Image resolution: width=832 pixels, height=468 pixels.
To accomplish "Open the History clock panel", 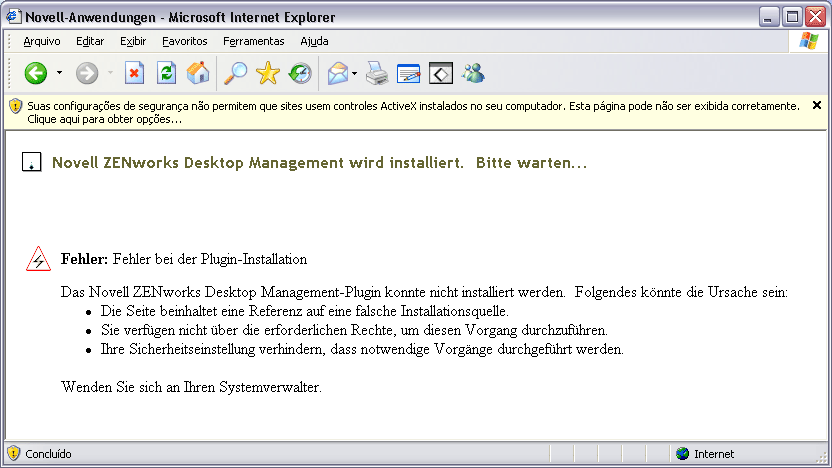I will pos(300,73).
